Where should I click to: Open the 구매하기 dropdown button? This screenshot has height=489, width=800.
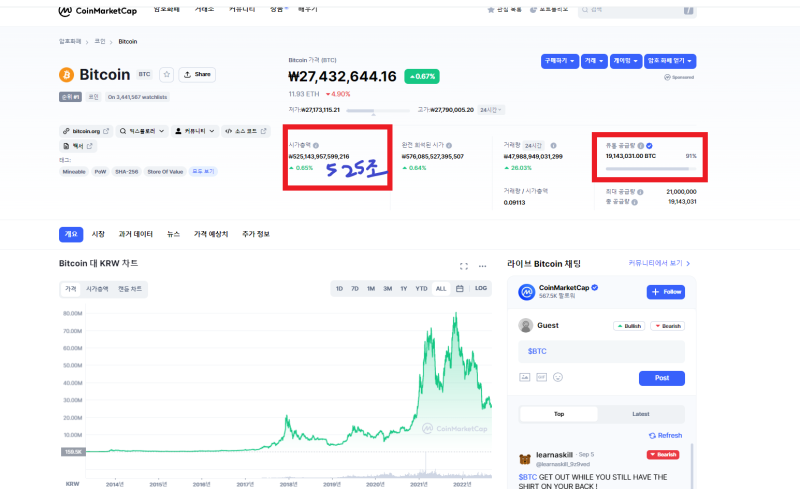coord(560,61)
